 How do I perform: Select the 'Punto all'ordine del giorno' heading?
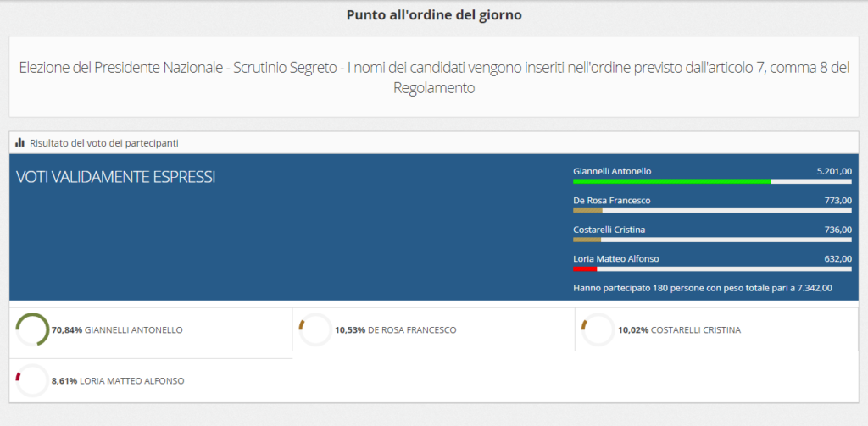433,15
